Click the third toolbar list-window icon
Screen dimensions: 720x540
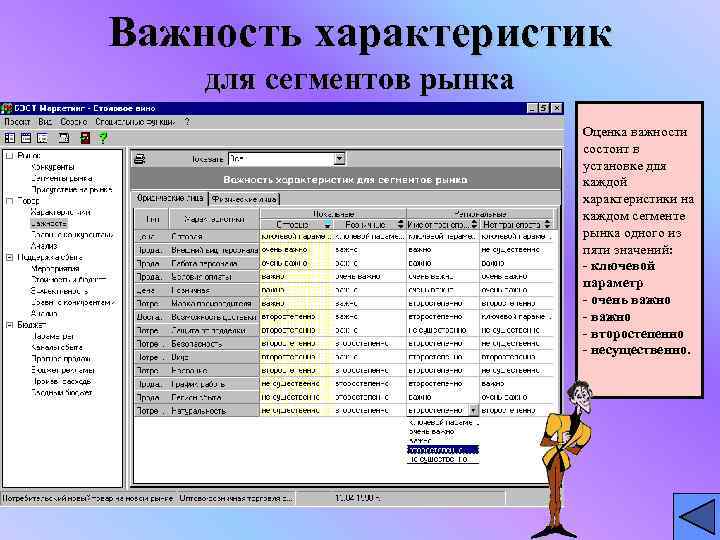tap(43, 138)
